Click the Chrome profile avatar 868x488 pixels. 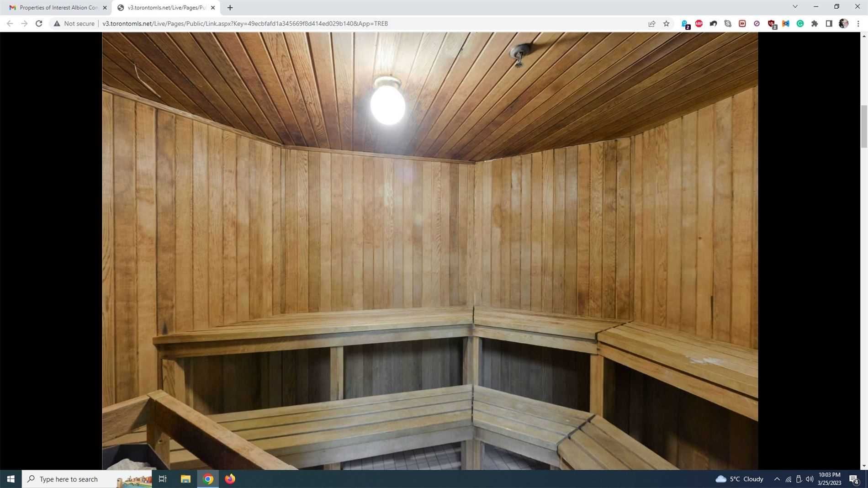843,23
